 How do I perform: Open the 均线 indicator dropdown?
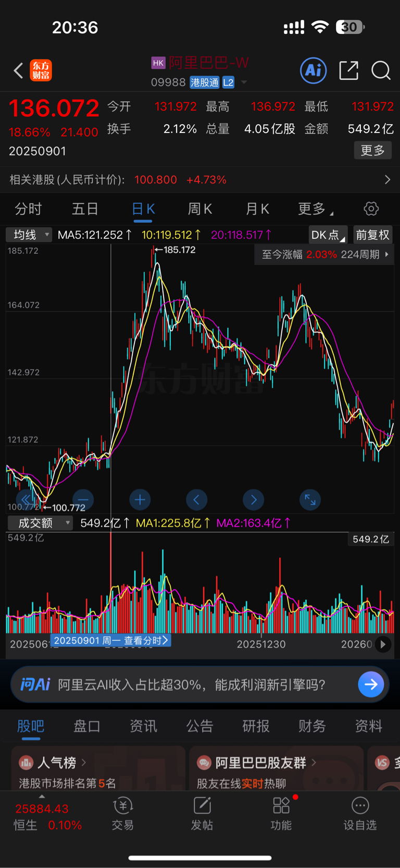point(29,235)
